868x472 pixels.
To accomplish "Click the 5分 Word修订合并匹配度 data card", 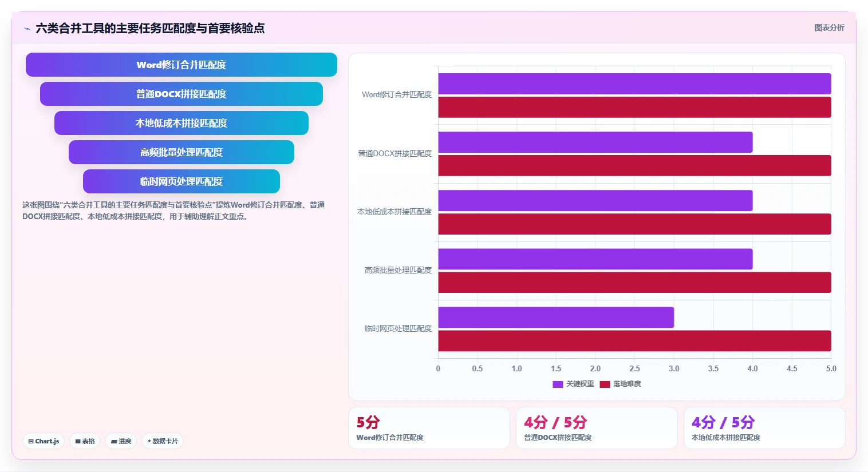I will (x=429, y=428).
